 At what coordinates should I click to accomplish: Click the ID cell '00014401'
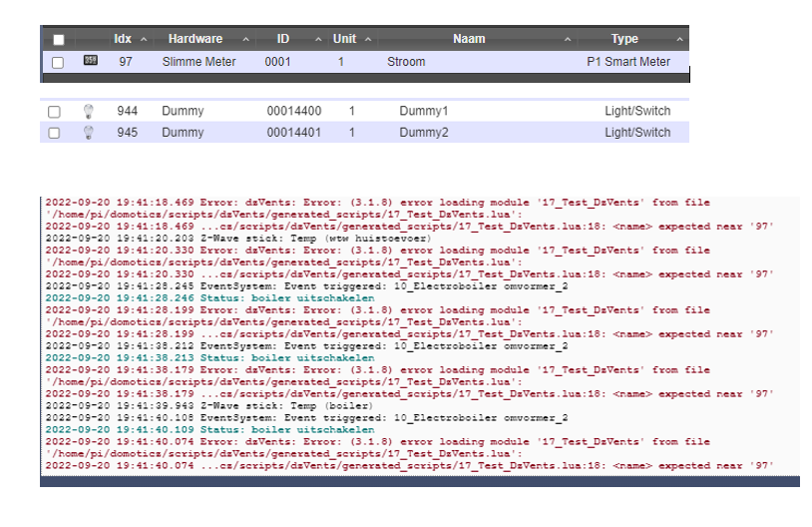(294, 133)
